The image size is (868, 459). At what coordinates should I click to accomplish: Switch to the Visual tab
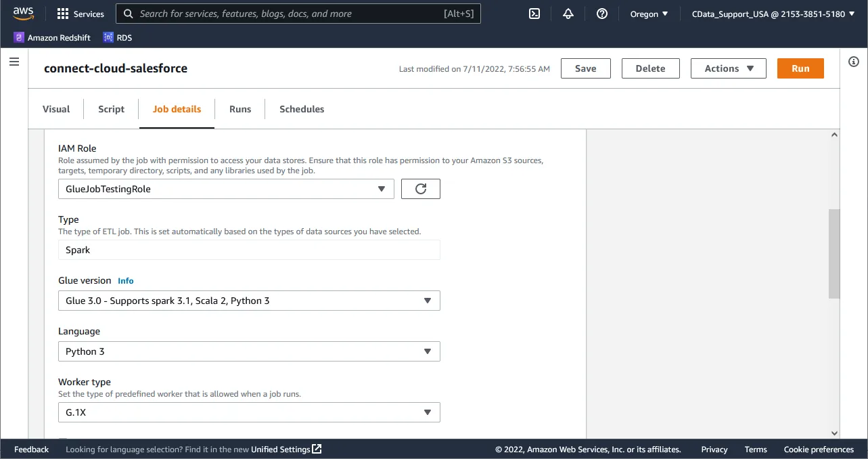click(x=55, y=109)
